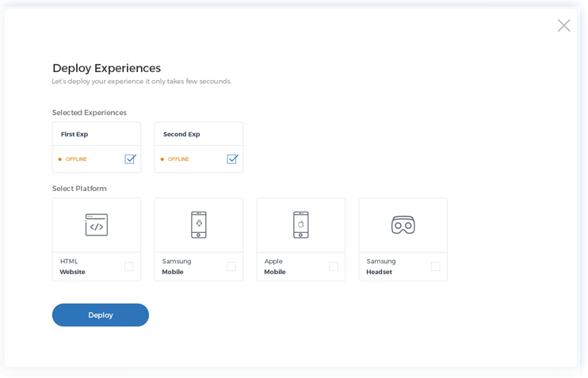Viewport: 588px width, 378px height.
Task: Click the HTML Website label
Action: click(72, 266)
